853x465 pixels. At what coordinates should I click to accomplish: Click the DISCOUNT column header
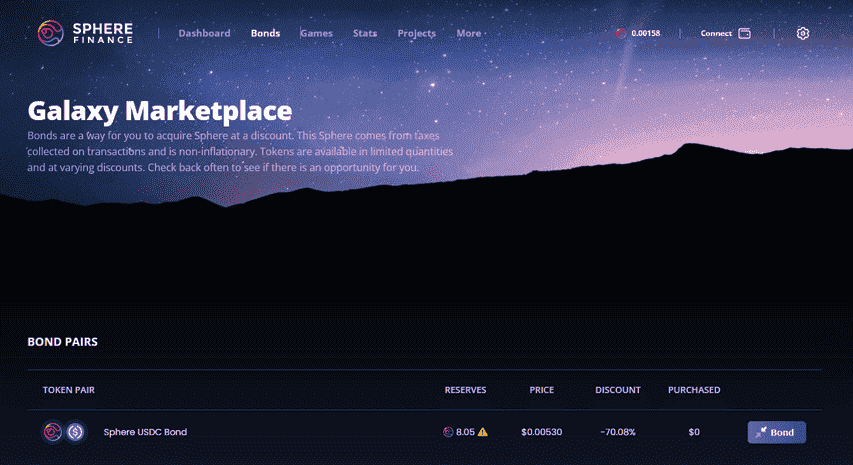click(618, 390)
